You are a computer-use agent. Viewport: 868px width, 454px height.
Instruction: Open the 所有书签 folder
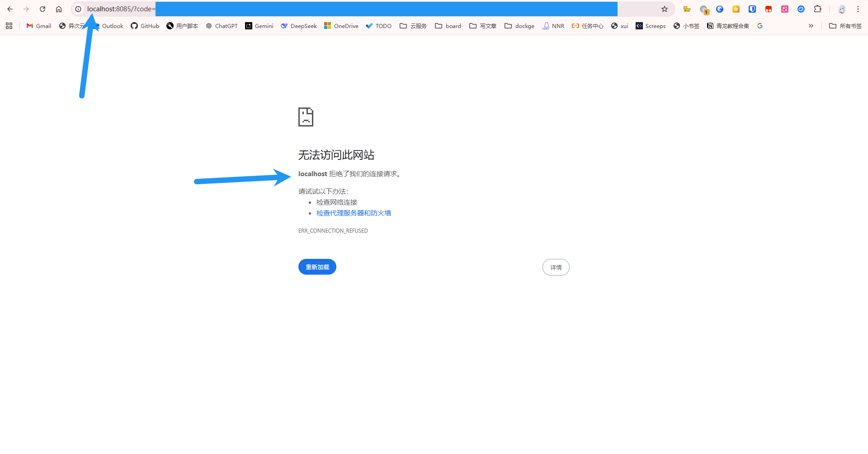click(845, 26)
